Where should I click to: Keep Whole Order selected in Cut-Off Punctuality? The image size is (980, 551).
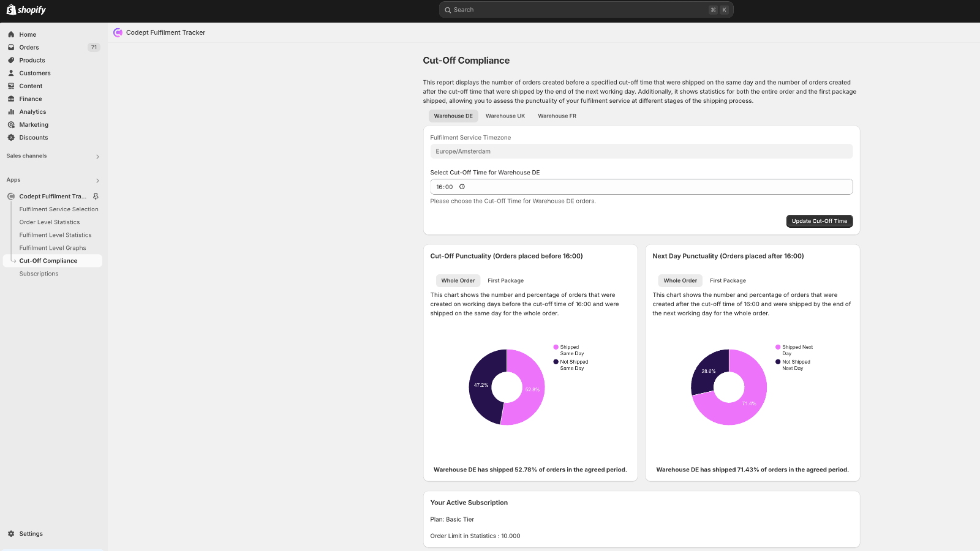coord(458,280)
